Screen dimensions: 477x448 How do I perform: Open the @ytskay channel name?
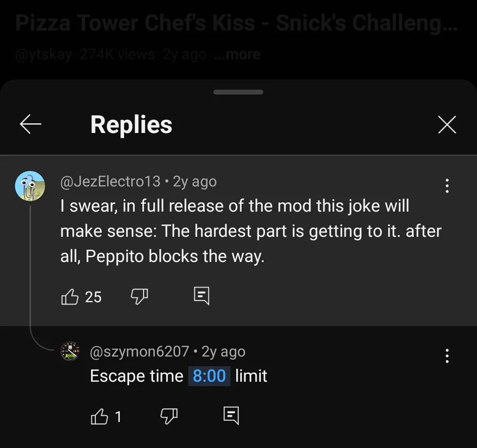(43, 54)
